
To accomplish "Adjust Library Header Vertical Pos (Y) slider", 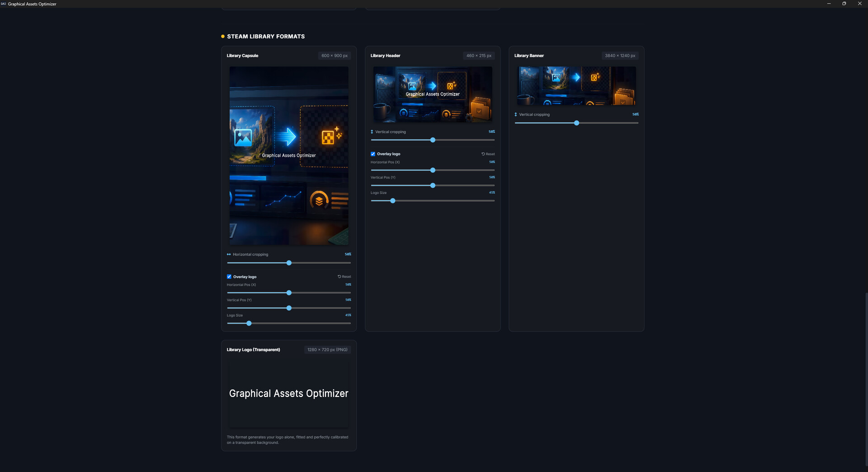I will (433, 186).
